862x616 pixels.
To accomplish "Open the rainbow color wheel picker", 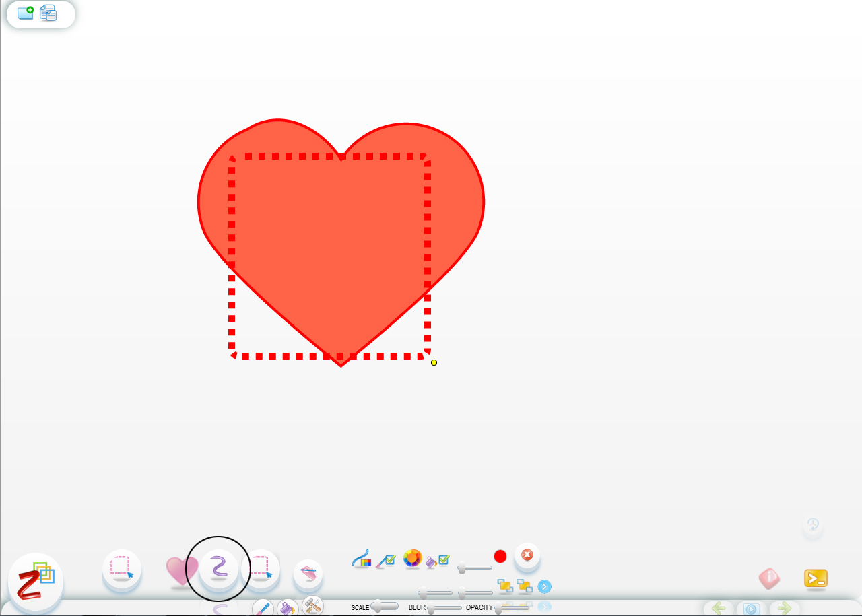I will (x=412, y=558).
